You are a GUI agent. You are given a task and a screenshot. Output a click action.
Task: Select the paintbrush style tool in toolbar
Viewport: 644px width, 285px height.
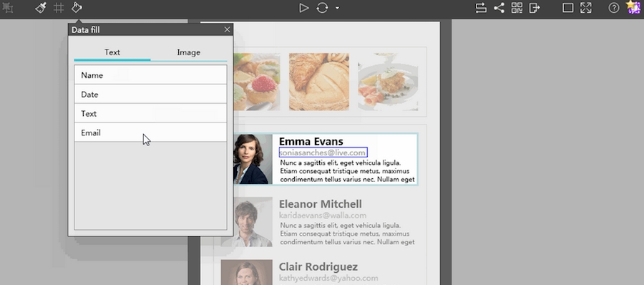[x=41, y=7]
